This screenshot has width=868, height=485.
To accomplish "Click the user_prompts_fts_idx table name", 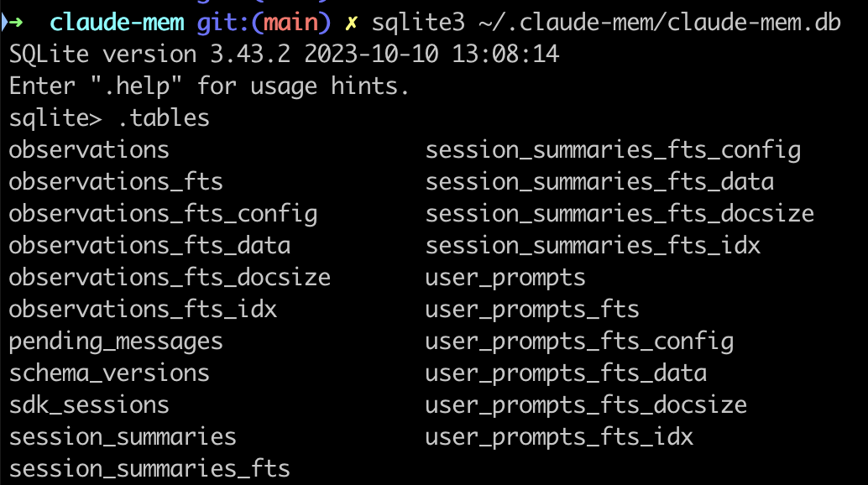I will 559,436.
